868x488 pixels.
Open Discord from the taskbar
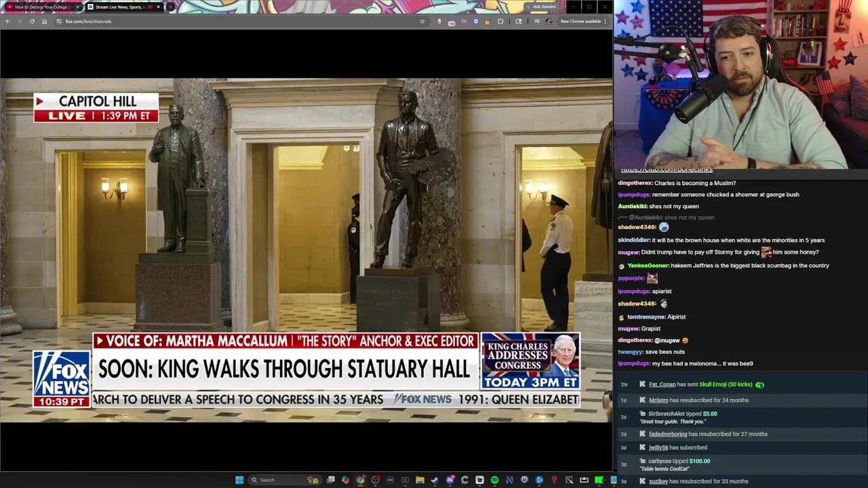point(450,480)
